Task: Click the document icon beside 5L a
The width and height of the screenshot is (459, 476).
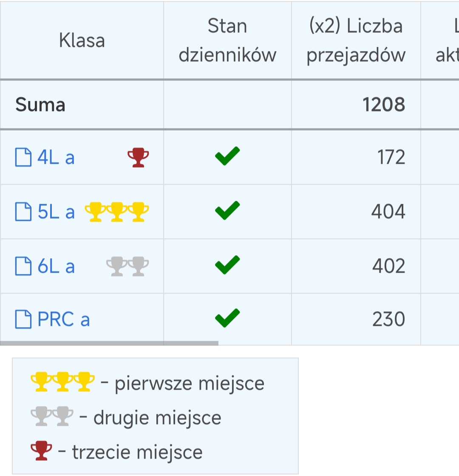Action: pos(23,211)
